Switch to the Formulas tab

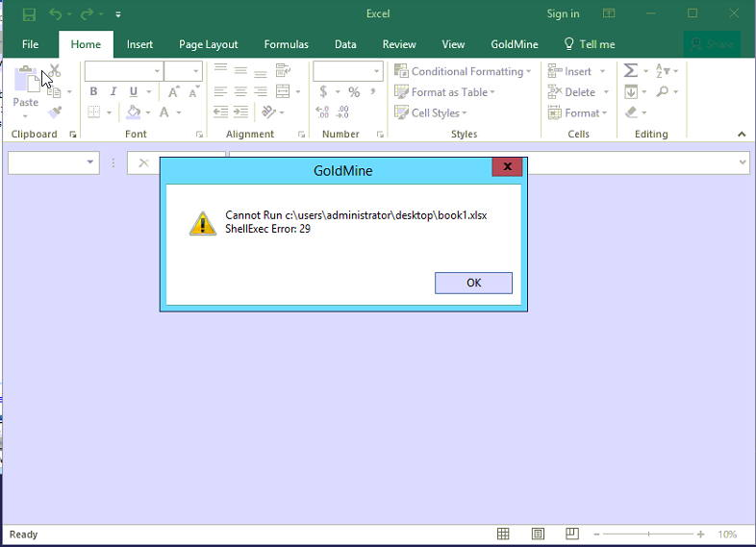pos(287,44)
